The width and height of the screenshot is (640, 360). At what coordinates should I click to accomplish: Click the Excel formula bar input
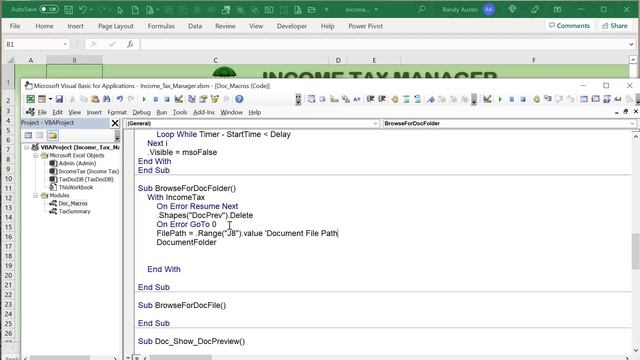(384, 44)
